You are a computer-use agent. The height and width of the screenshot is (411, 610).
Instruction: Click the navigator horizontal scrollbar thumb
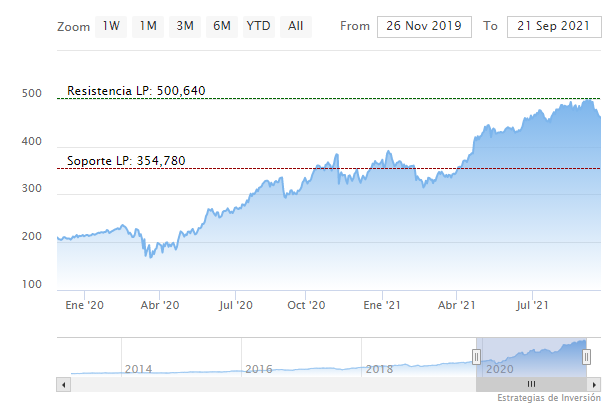[x=532, y=383]
